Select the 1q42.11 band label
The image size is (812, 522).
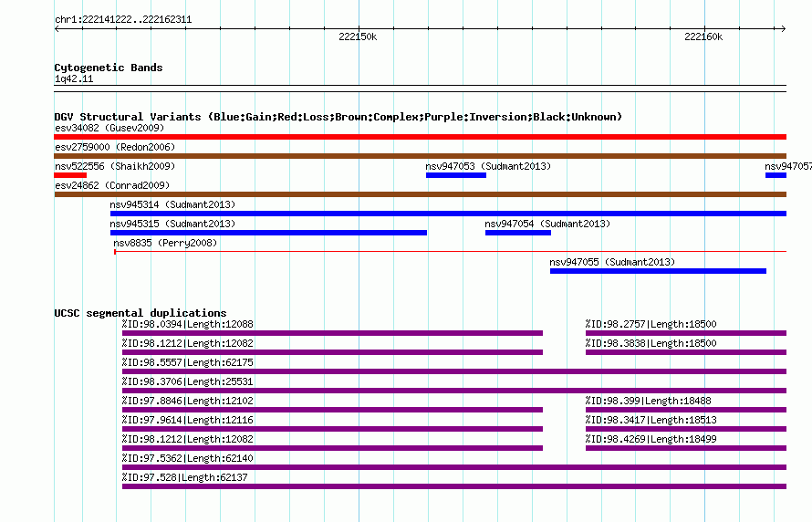click(74, 78)
